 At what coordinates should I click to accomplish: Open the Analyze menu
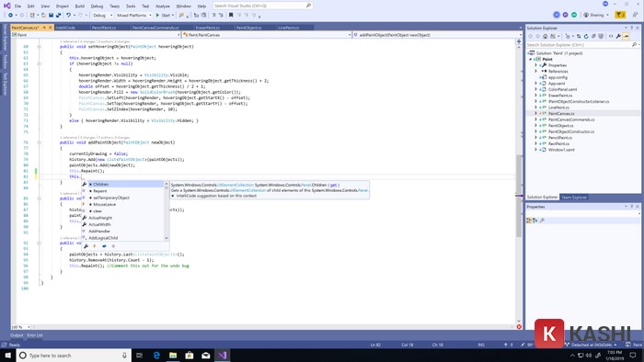coord(162,6)
